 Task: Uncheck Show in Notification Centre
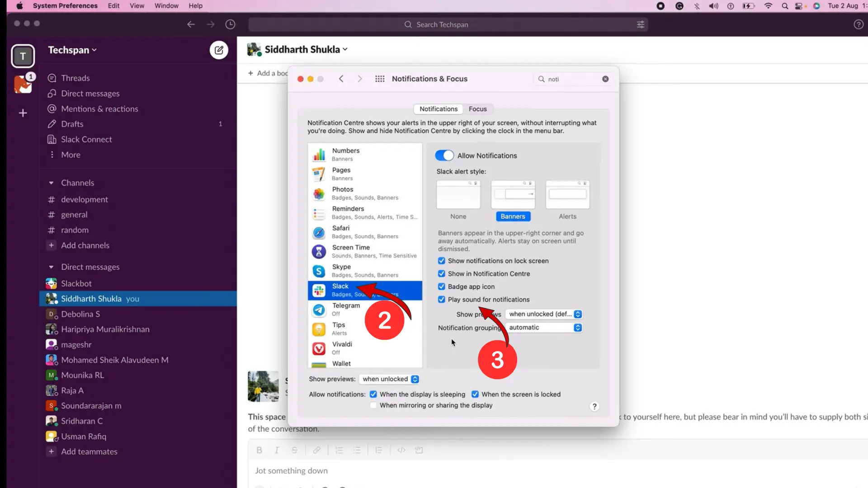(441, 274)
